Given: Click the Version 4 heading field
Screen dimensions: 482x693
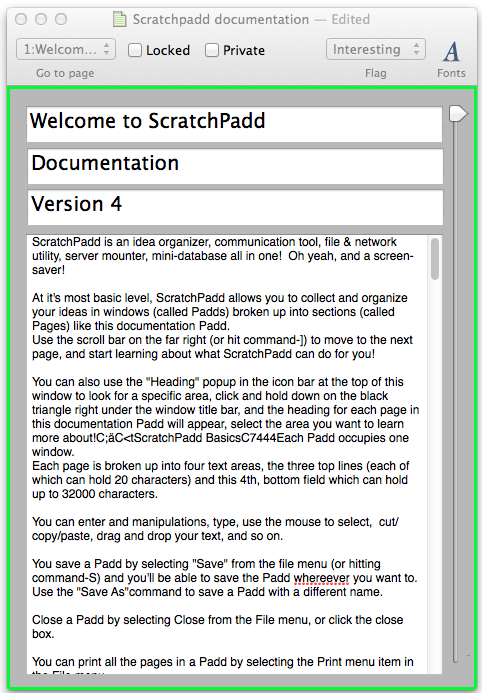Looking at the screenshot, I should (235, 207).
